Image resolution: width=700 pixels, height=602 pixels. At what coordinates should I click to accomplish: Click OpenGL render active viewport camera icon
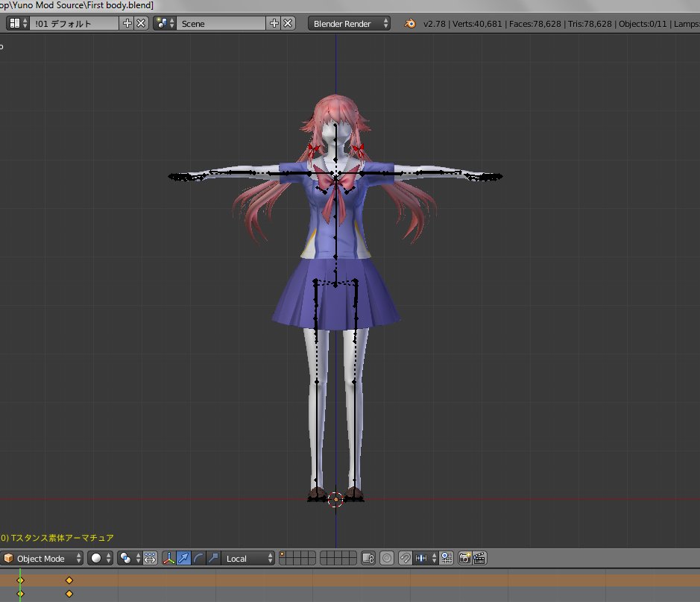click(464, 558)
